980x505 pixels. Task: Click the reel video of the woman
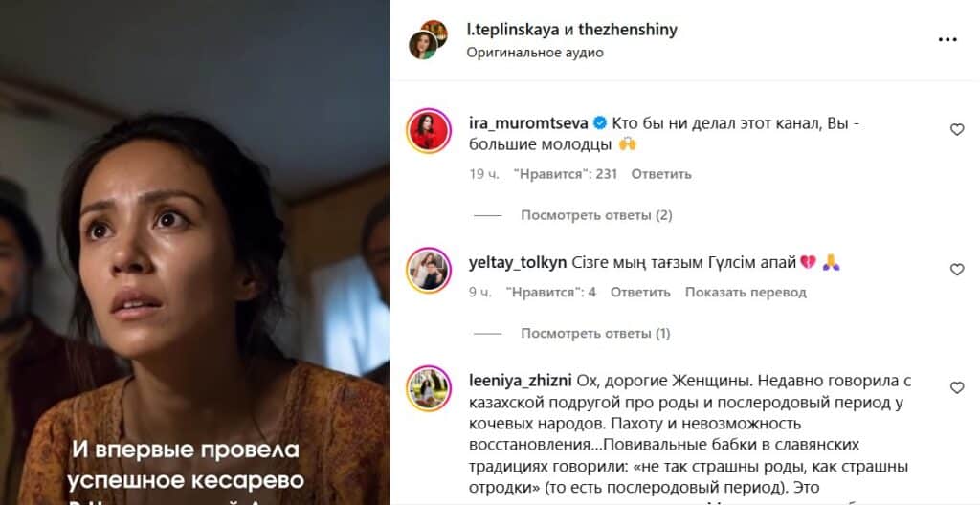[194, 252]
